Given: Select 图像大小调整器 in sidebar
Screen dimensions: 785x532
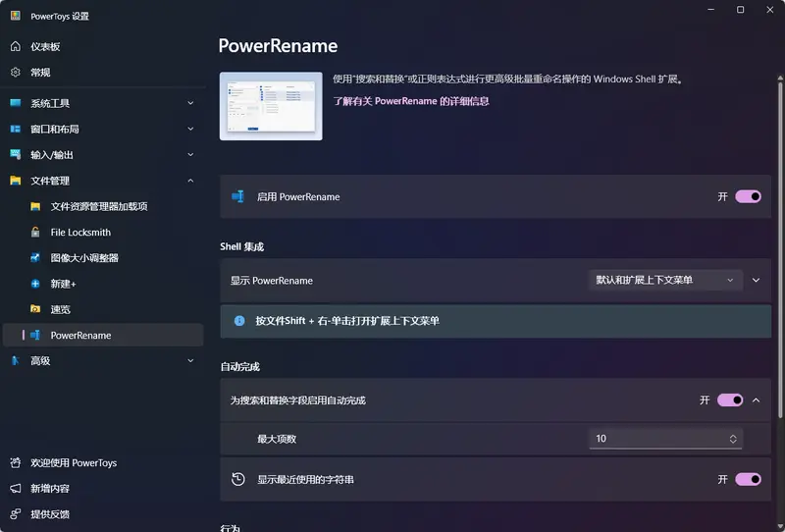Looking at the screenshot, I should click(x=103, y=257).
